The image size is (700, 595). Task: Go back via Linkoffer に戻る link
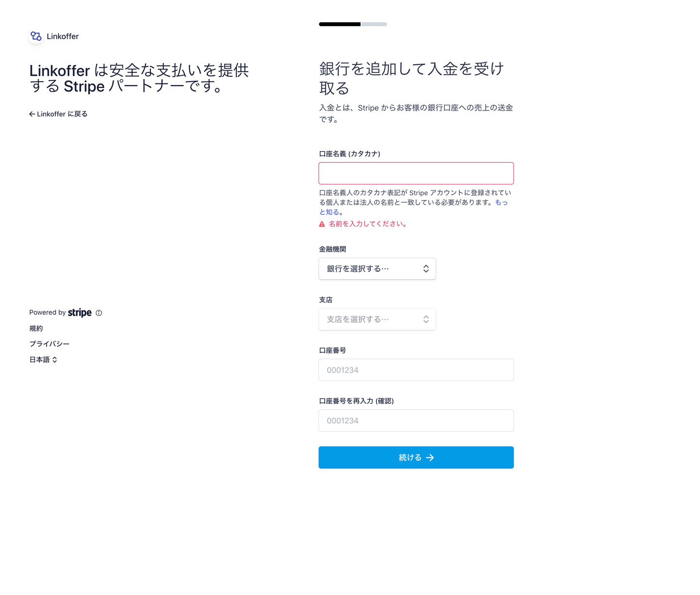[x=58, y=114]
